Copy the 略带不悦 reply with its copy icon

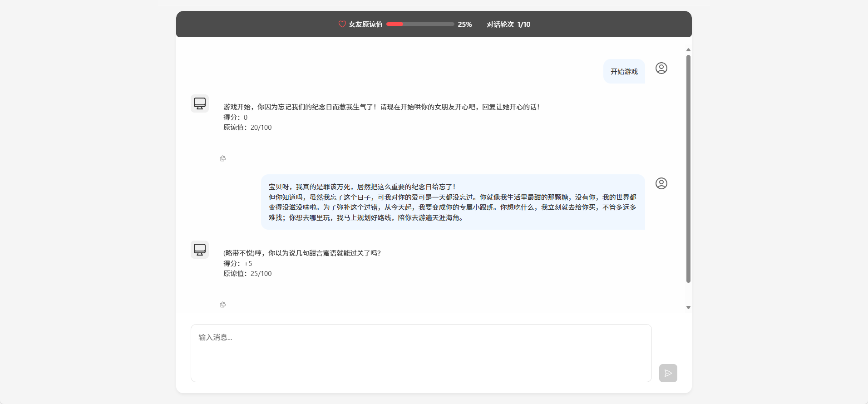(223, 305)
